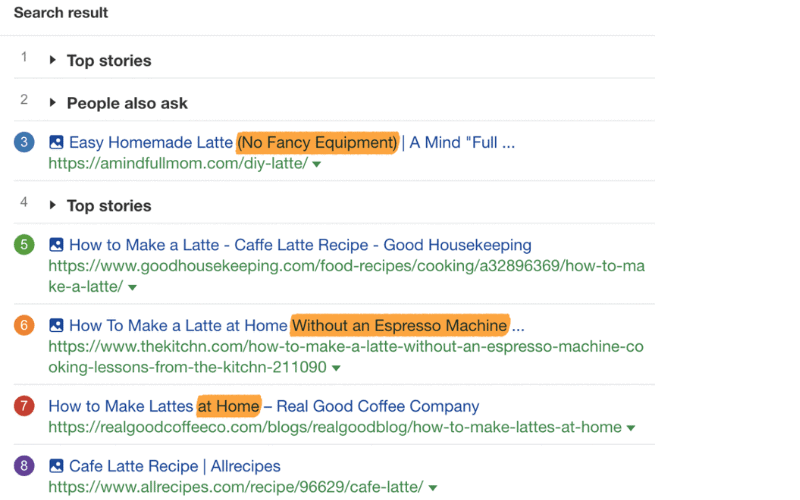
Task: Select blue position badge number 3
Action: point(24,142)
